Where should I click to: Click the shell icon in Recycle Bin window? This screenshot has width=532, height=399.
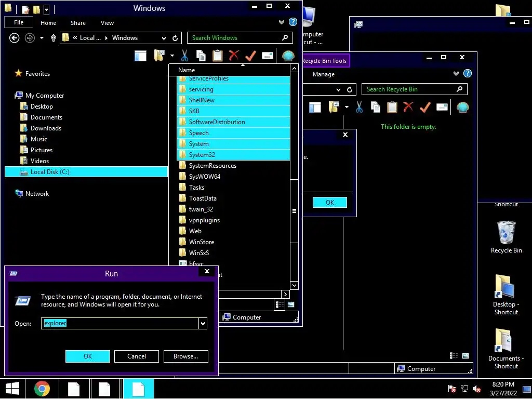[463, 107]
